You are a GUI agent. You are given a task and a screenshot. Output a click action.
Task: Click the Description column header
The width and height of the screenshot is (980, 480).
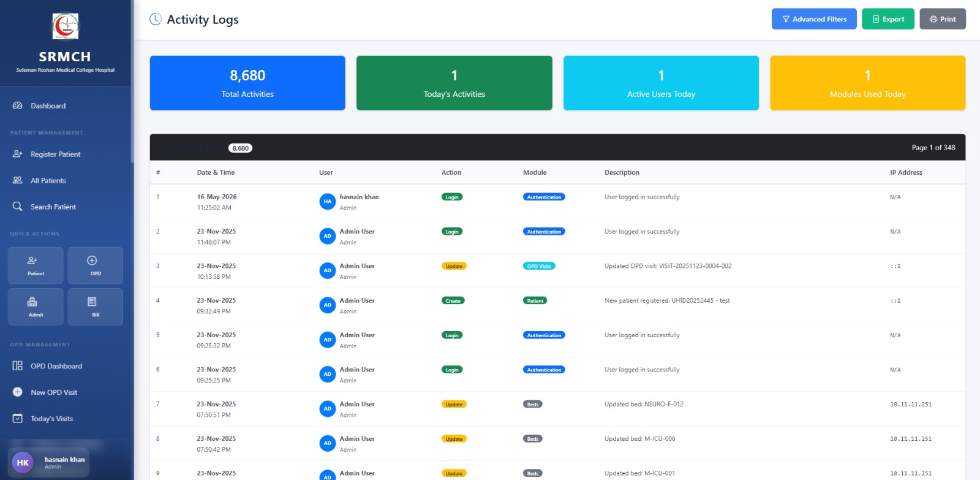622,172
